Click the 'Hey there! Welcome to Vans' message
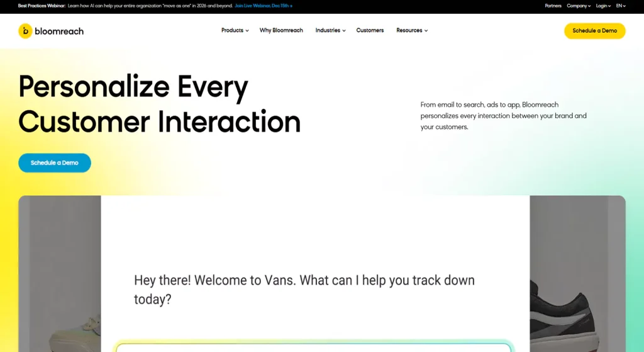The width and height of the screenshot is (644, 352). tap(304, 290)
